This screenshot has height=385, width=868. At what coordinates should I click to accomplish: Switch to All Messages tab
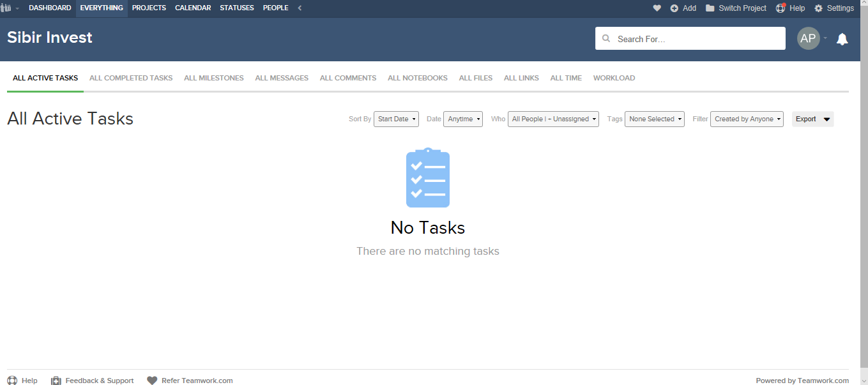pyautogui.click(x=282, y=78)
